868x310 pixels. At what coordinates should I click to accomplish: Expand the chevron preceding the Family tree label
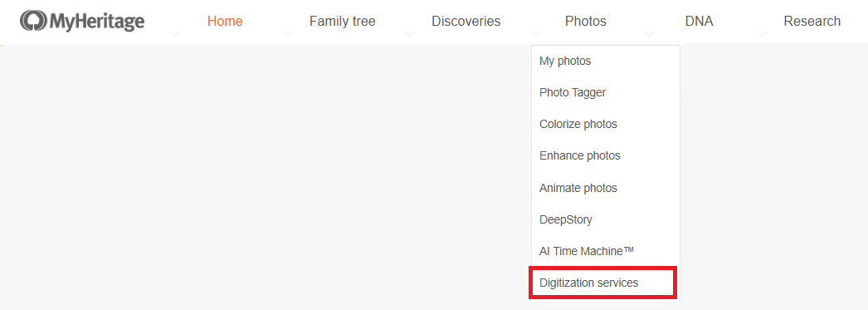289,34
